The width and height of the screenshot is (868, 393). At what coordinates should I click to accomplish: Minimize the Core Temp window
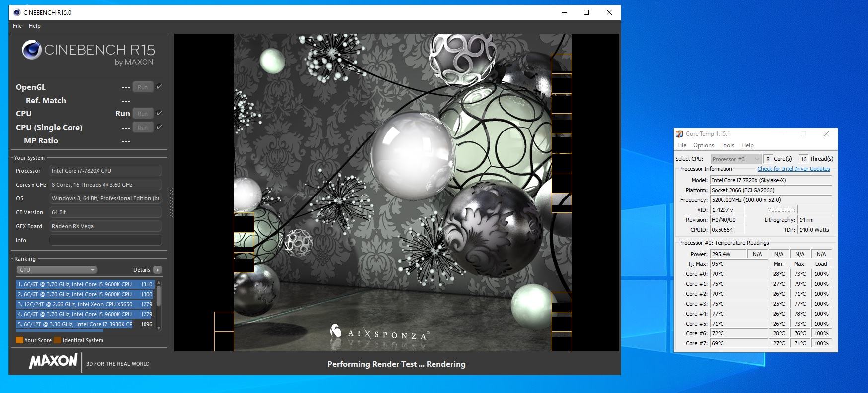(x=781, y=134)
